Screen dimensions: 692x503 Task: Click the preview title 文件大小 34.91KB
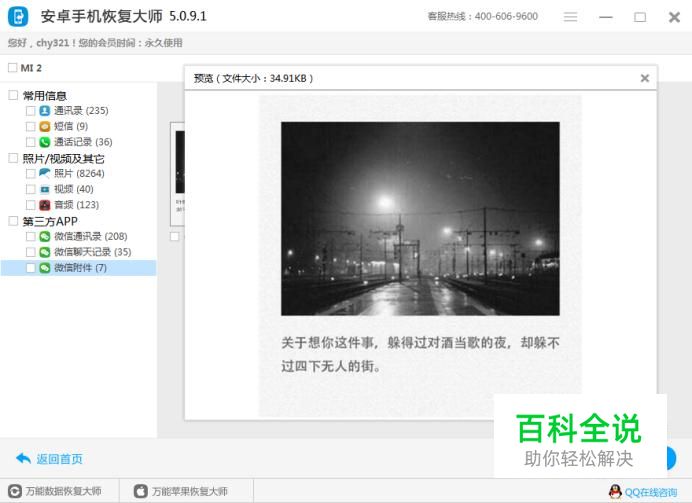point(253,78)
